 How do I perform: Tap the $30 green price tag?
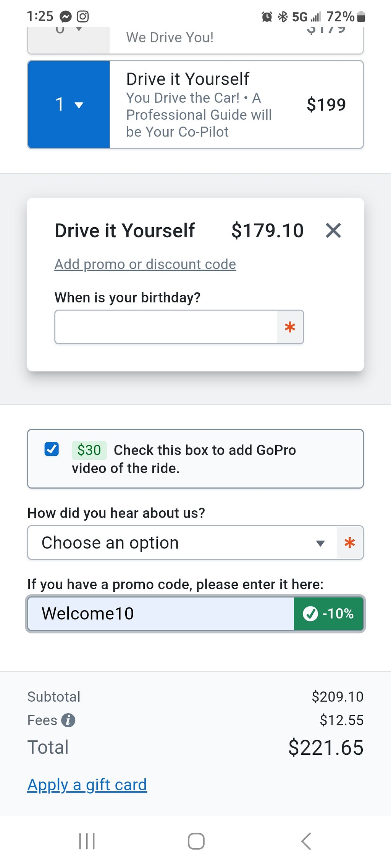pyautogui.click(x=89, y=450)
